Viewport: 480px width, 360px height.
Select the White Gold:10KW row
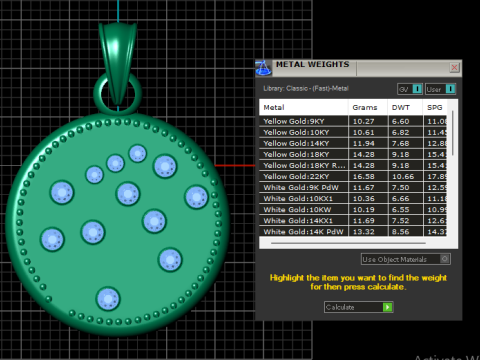tap(353, 209)
